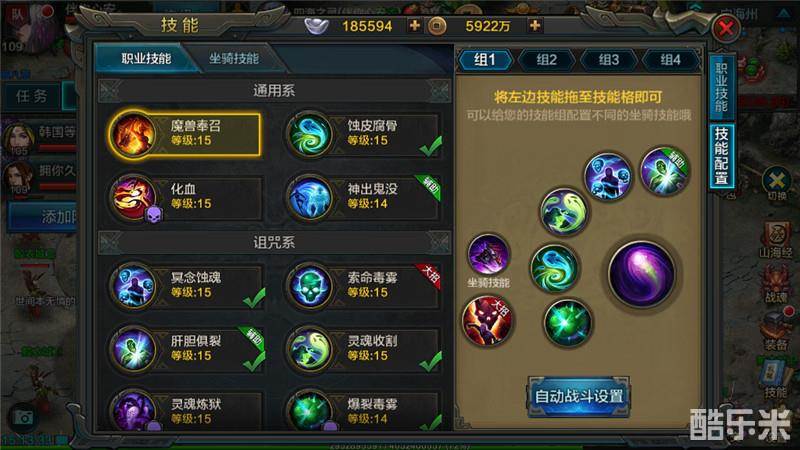Close the skills panel
This screenshot has width=800, height=450.
point(726,28)
